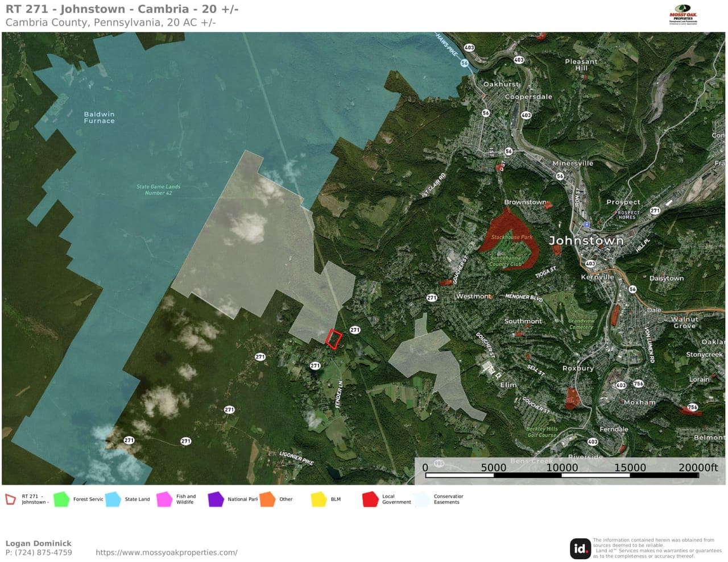Click the orange Other legend swatch
728x562 pixels.
(x=267, y=499)
